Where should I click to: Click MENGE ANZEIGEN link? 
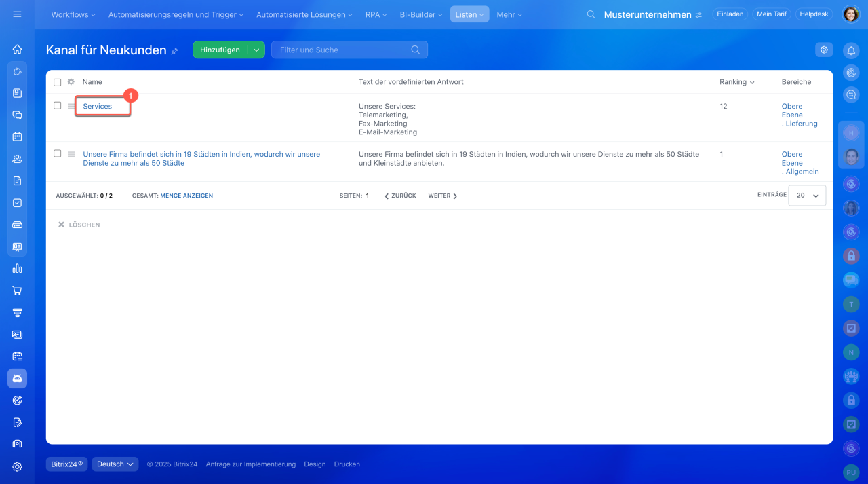186,196
